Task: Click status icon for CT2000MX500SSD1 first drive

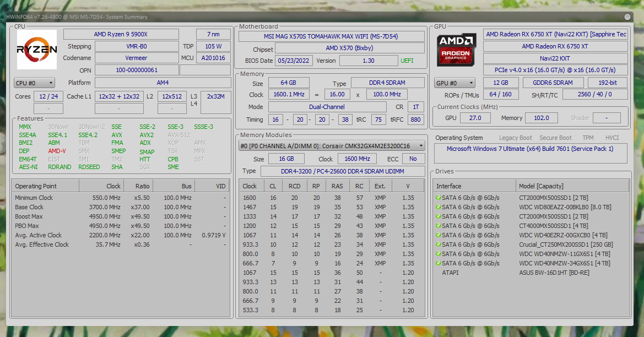Action: coord(439,198)
